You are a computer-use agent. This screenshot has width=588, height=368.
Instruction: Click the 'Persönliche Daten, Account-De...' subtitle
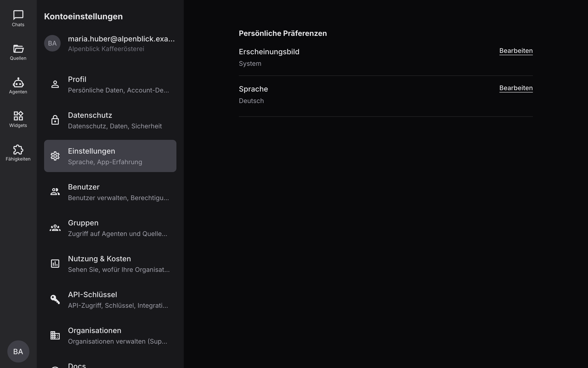pyautogui.click(x=118, y=90)
